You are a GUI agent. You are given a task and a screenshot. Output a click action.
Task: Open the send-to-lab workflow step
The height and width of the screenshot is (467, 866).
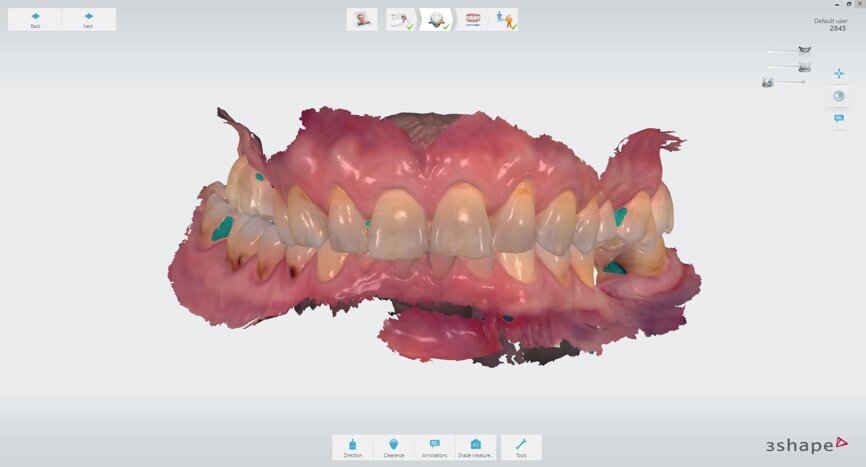coord(504,19)
